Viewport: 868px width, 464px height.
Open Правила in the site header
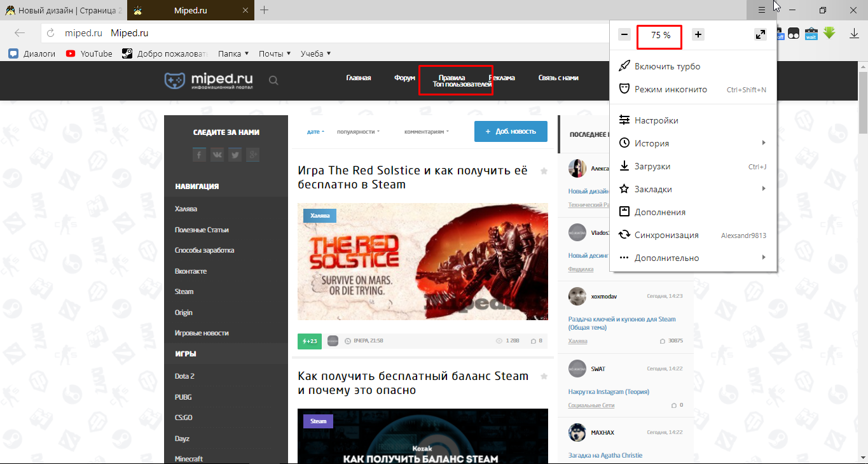pyautogui.click(x=451, y=78)
